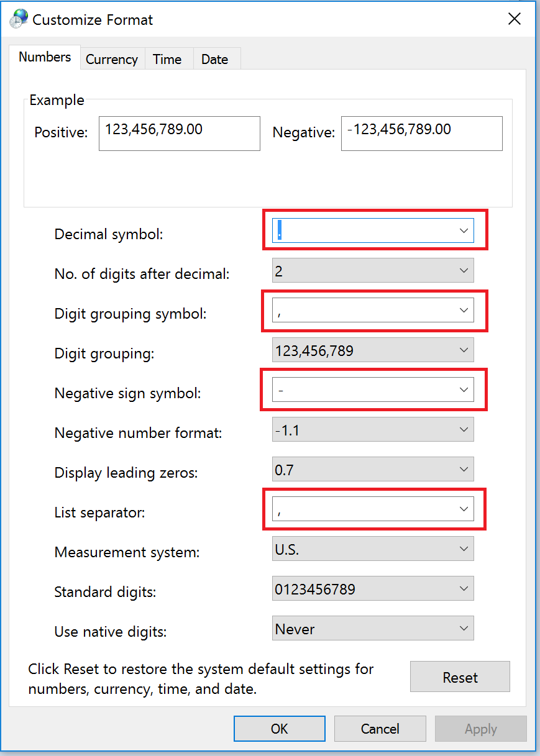Click the 'Display leading zeros:' label
The image size is (540, 756).
click(x=126, y=473)
